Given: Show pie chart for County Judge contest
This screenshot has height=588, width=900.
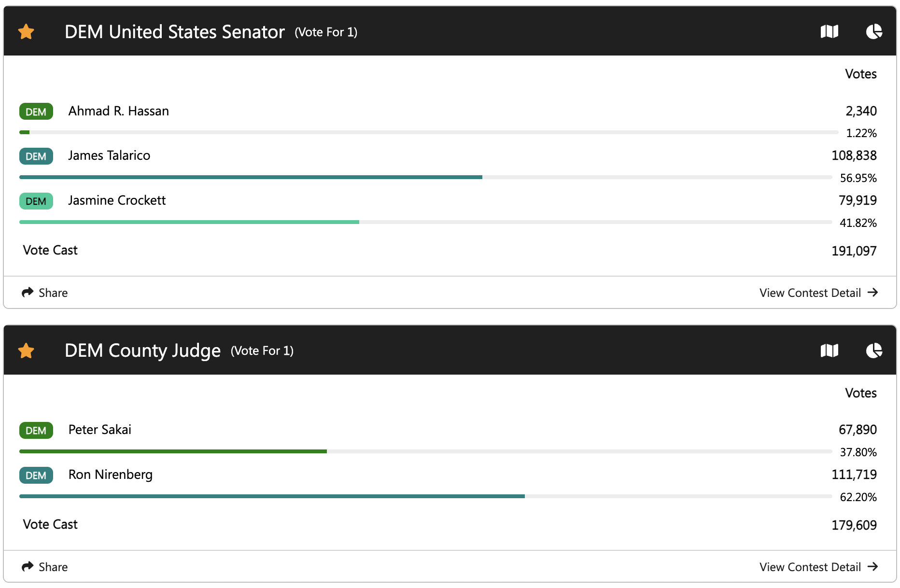Looking at the screenshot, I should click(x=874, y=350).
